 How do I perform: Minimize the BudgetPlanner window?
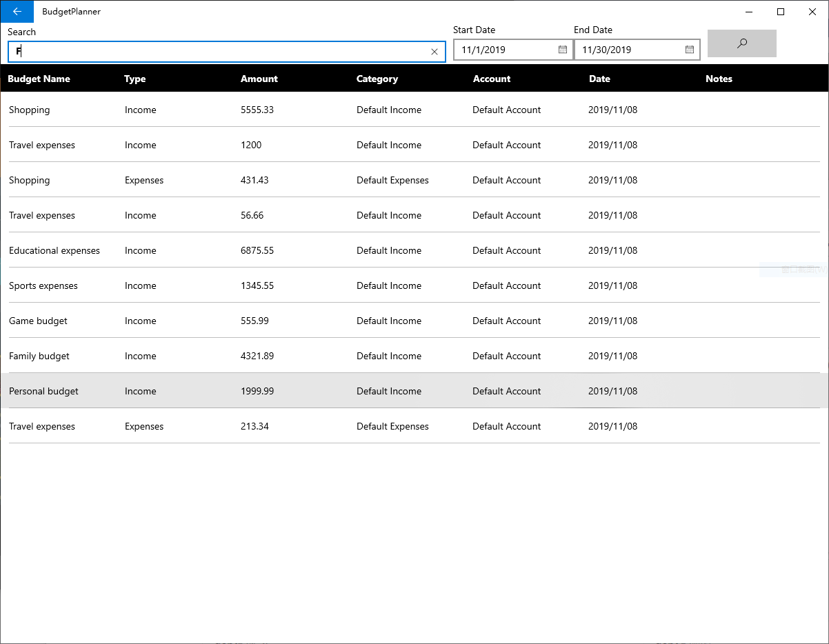(x=749, y=11)
